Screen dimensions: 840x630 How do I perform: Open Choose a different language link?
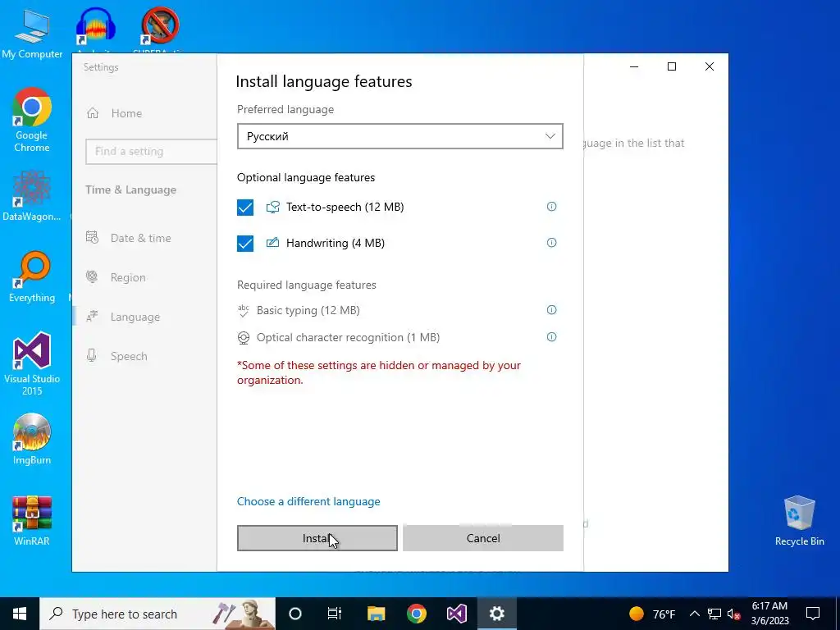(308, 501)
